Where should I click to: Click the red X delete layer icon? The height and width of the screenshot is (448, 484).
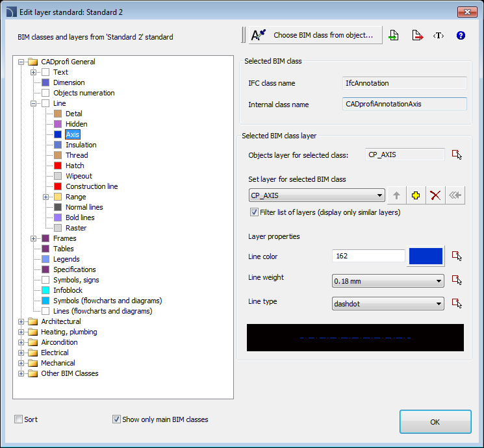pos(435,195)
